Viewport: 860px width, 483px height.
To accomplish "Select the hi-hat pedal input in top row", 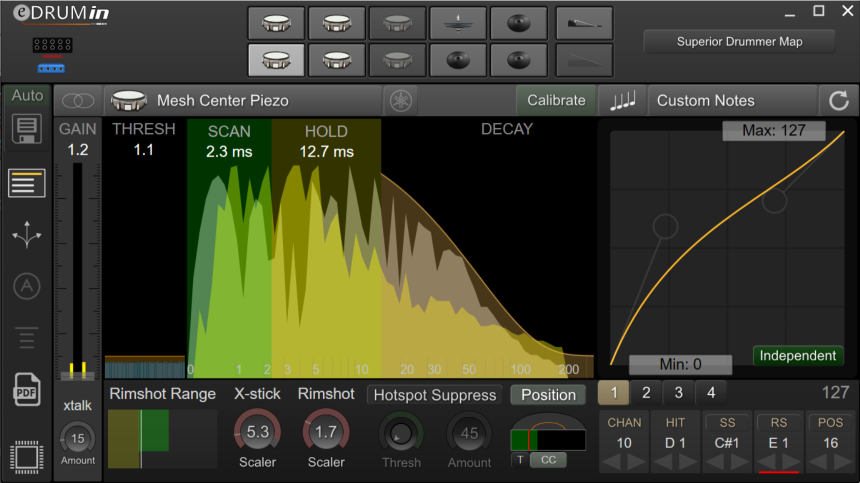I will point(584,24).
